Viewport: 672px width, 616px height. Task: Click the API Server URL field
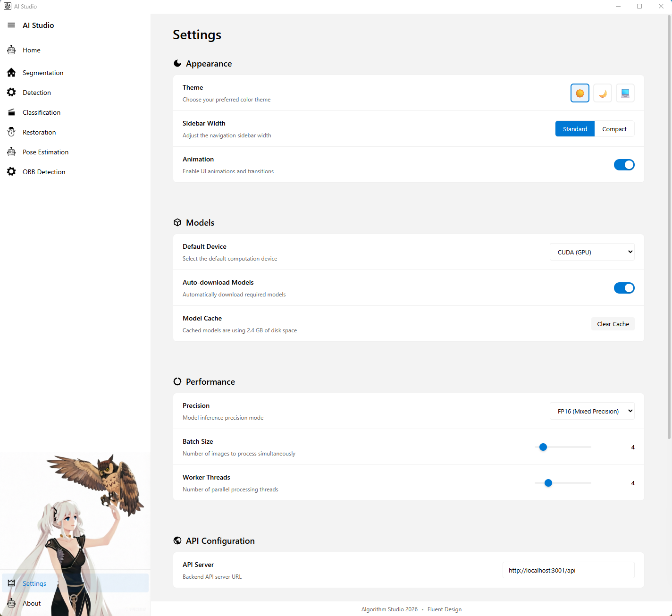pyautogui.click(x=568, y=570)
